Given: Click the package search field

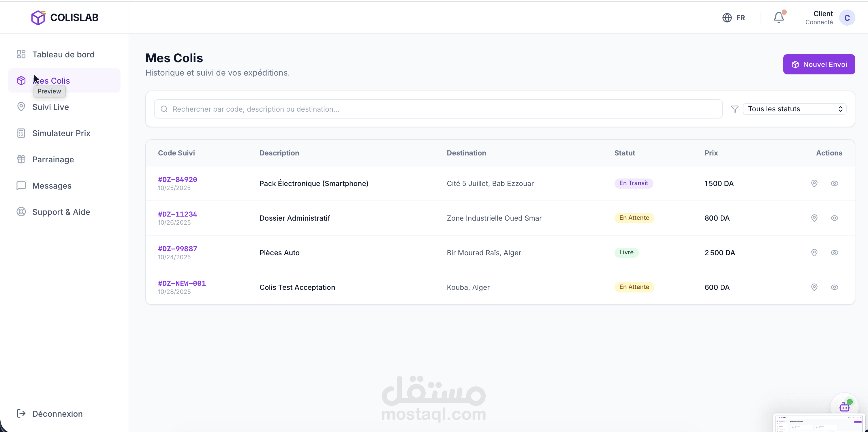Looking at the screenshot, I should point(438,109).
